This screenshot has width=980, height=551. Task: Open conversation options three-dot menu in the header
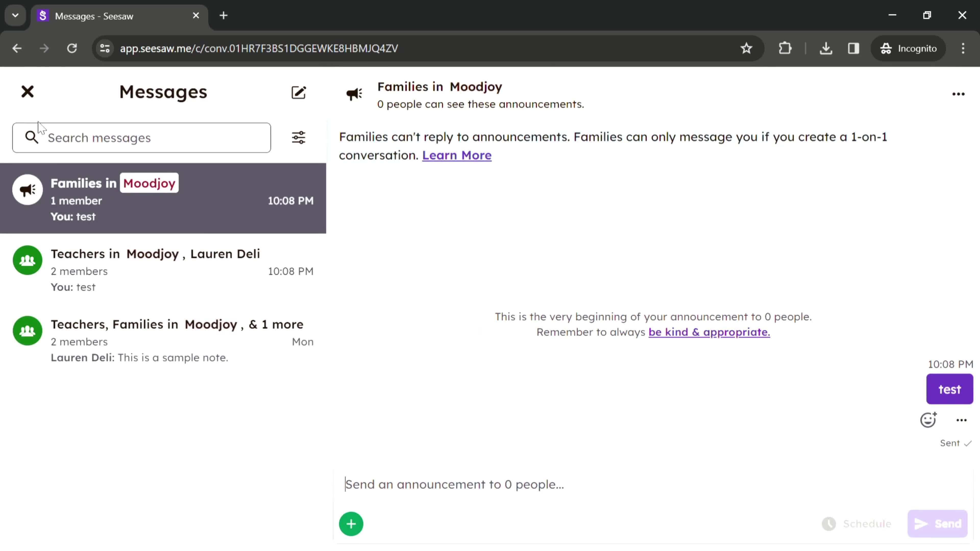tap(958, 94)
